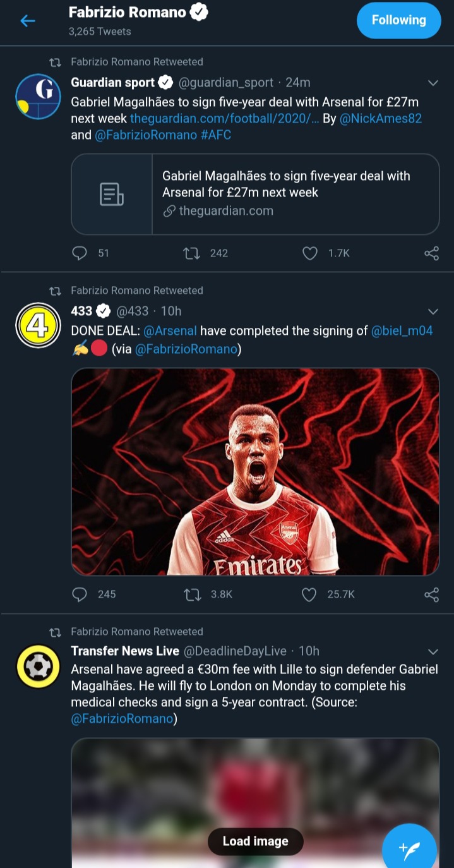Screen dimensions: 454x868
Task: Share the Guardian sport tweet
Action: point(431,253)
